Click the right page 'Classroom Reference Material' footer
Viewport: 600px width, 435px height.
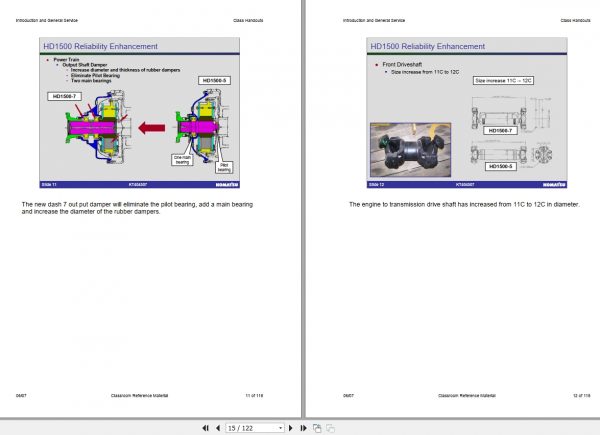[x=467, y=396]
